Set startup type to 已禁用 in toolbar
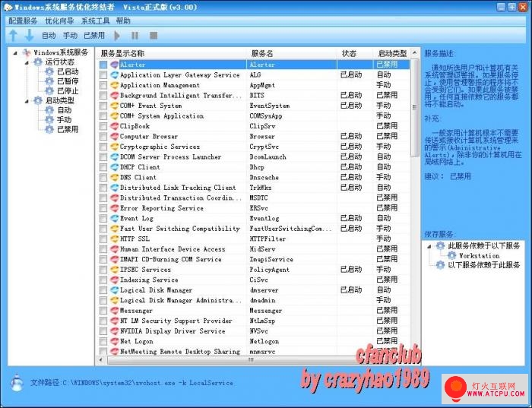 pyautogui.click(x=94, y=35)
